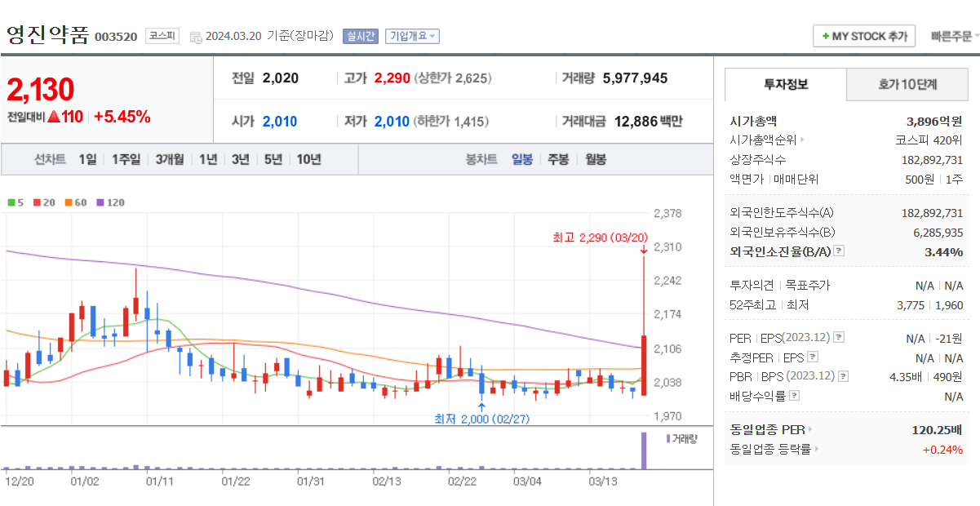The width and height of the screenshot is (980, 506).
Task: Open help icon beside 배당수익률
Action: tap(795, 396)
